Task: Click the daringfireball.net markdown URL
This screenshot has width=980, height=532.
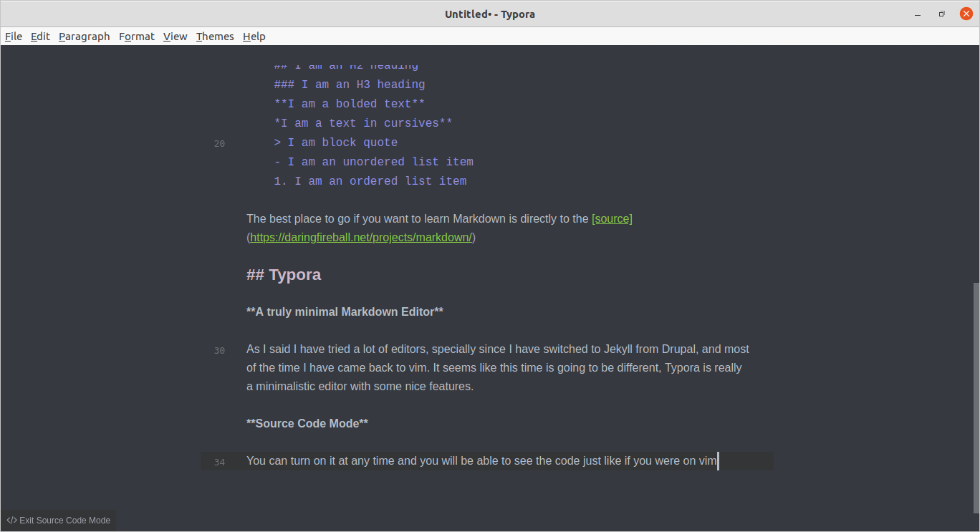Action: tap(361, 238)
